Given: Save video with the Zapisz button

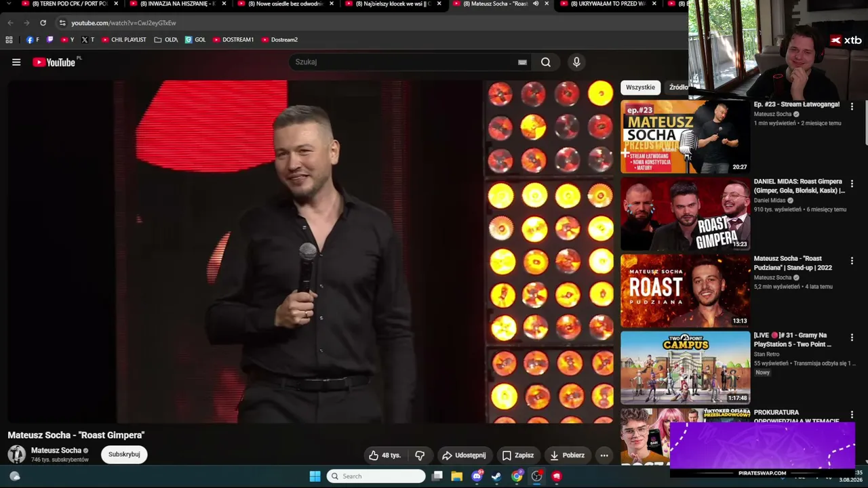Looking at the screenshot, I should [x=517, y=455].
